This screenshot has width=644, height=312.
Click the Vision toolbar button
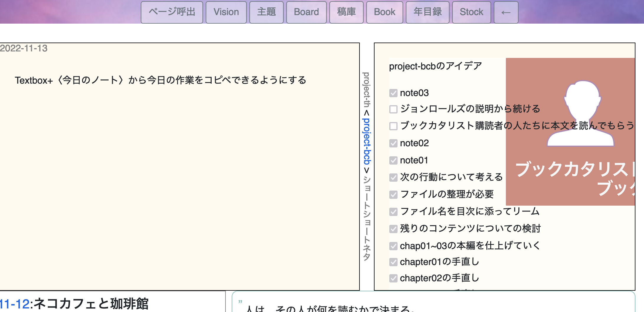pos(226,12)
